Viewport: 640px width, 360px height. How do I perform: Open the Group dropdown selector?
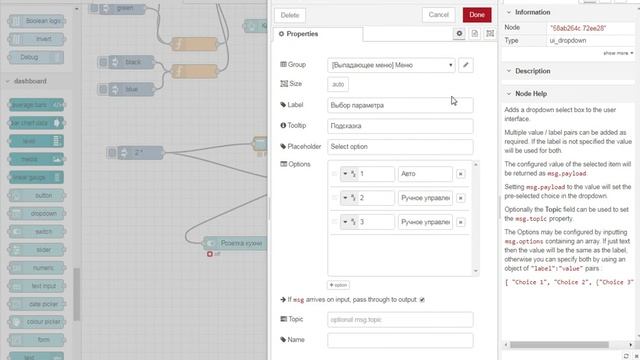coord(391,65)
